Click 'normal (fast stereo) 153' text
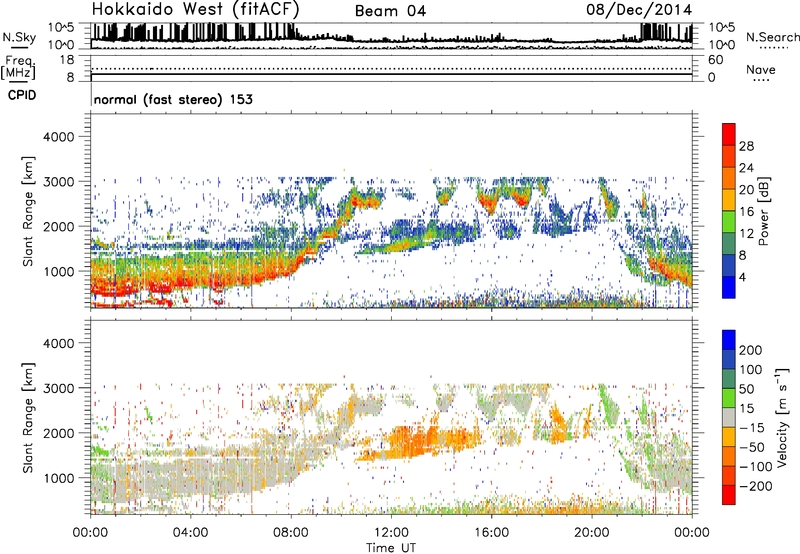Viewport: 800px width, 554px height. pyautogui.click(x=173, y=99)
